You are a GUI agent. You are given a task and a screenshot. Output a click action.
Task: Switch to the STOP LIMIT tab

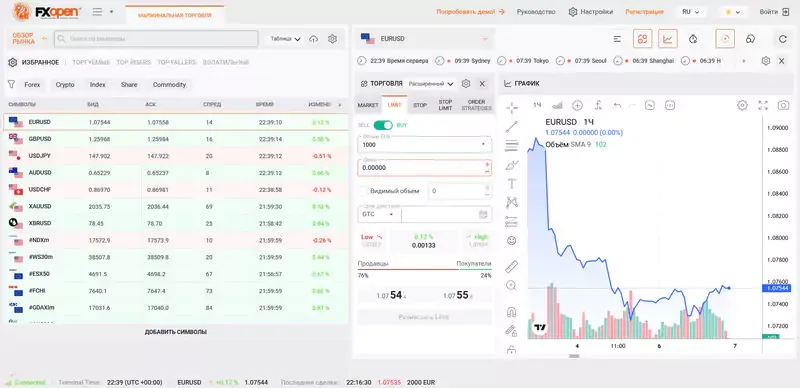[445, 105]
